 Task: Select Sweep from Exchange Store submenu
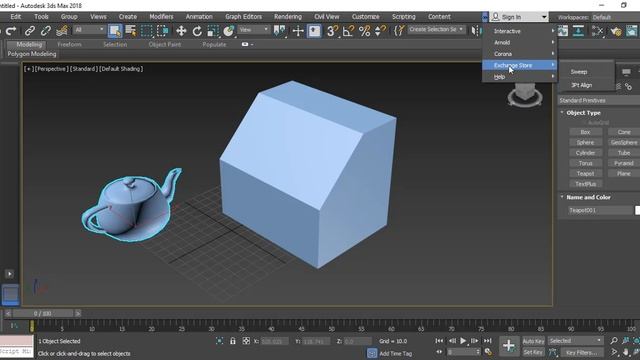coord(579,72)
